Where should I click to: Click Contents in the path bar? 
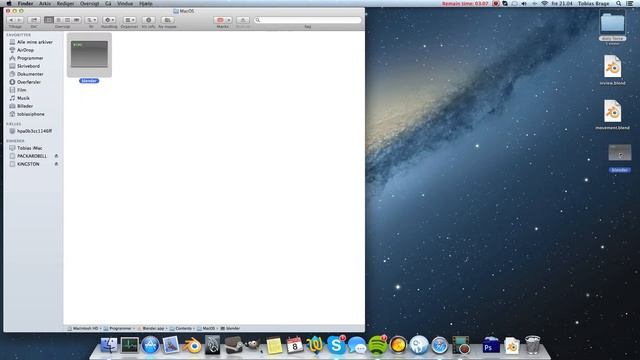181,328
